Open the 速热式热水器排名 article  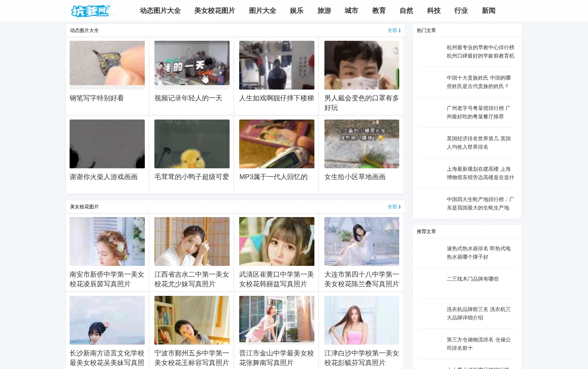[479, 253]
